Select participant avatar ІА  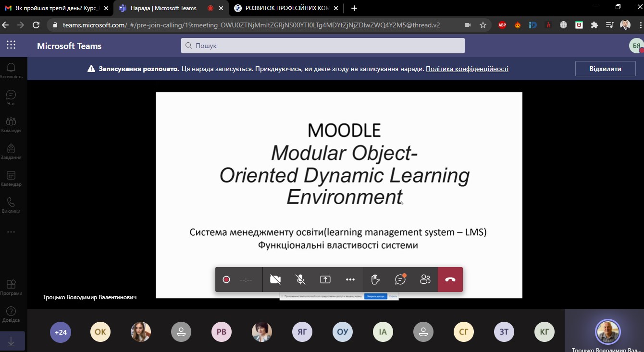[383, 332]
